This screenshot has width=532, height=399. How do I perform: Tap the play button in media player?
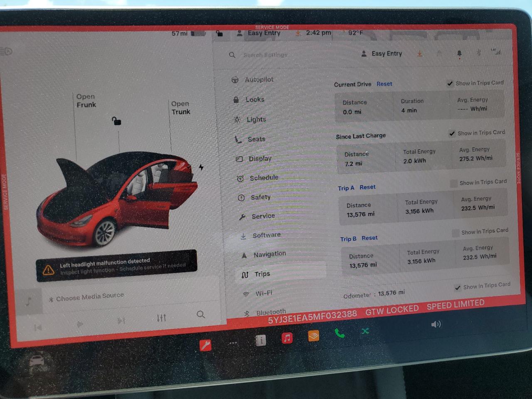[x=80, y=324]
